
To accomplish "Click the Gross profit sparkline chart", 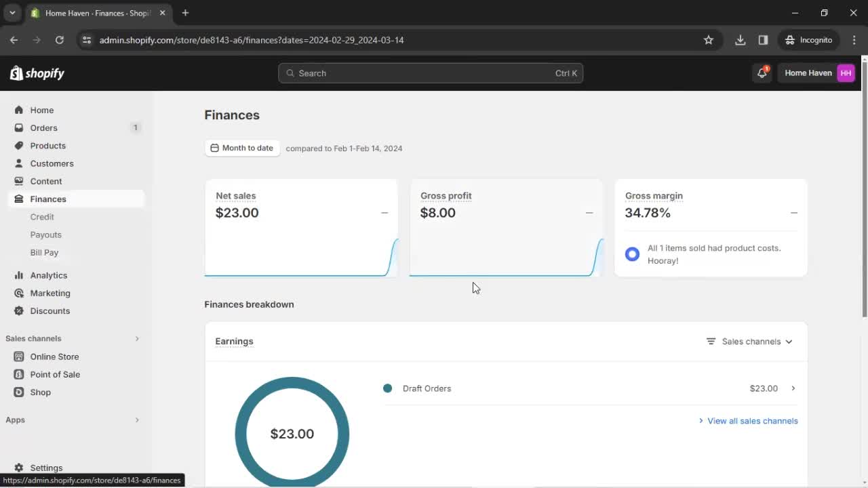I will pyautogui.click(x=506, y=256).
